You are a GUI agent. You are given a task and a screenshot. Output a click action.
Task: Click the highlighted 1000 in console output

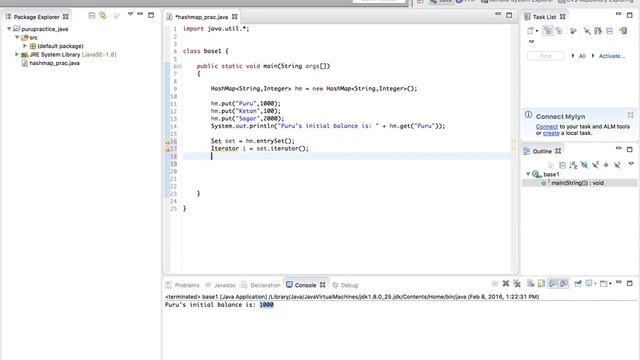coord(266,305)
